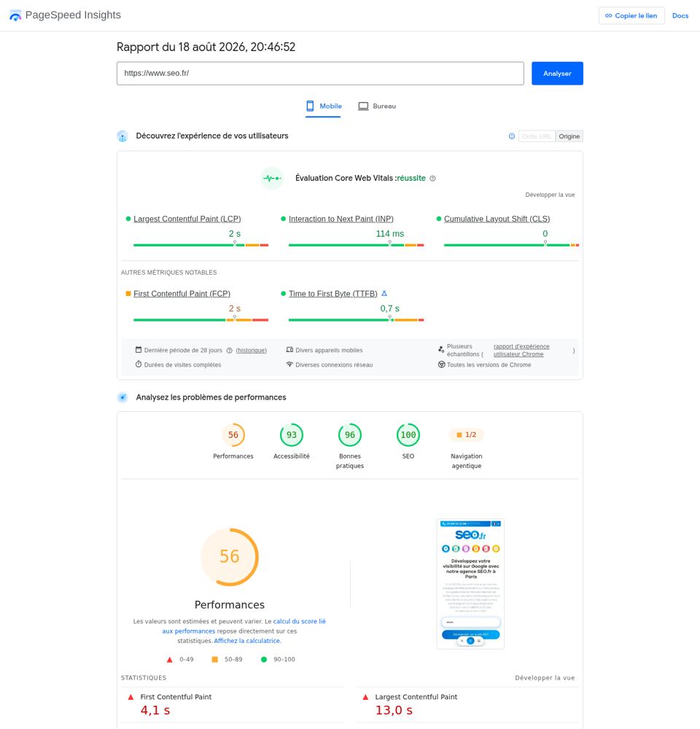
Task: Click the stopwatch icon for Durées de visites
Action: click(x=139, y=364)
